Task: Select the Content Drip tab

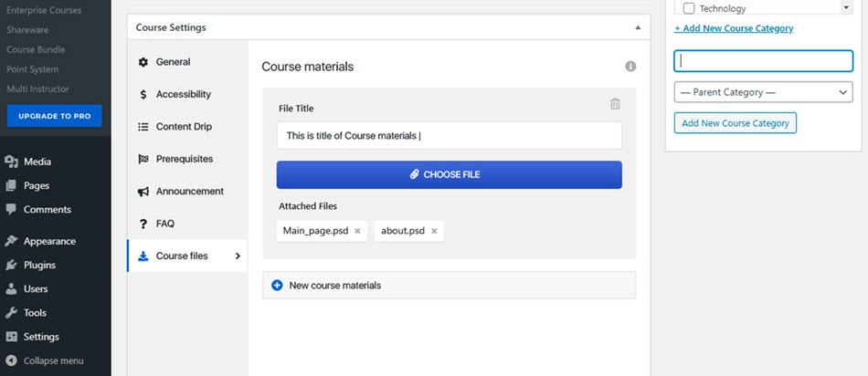Action: 187,127
